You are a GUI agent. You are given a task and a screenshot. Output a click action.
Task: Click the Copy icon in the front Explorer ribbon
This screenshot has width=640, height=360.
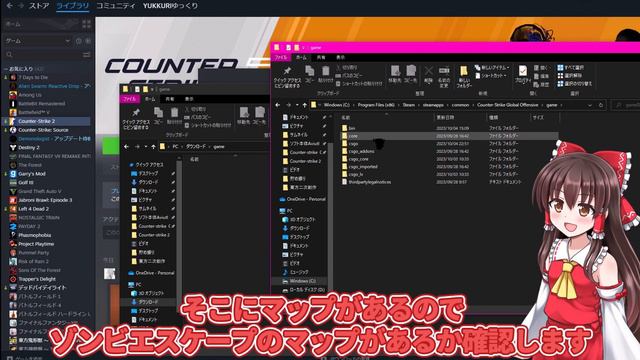[x=310, y=71]
